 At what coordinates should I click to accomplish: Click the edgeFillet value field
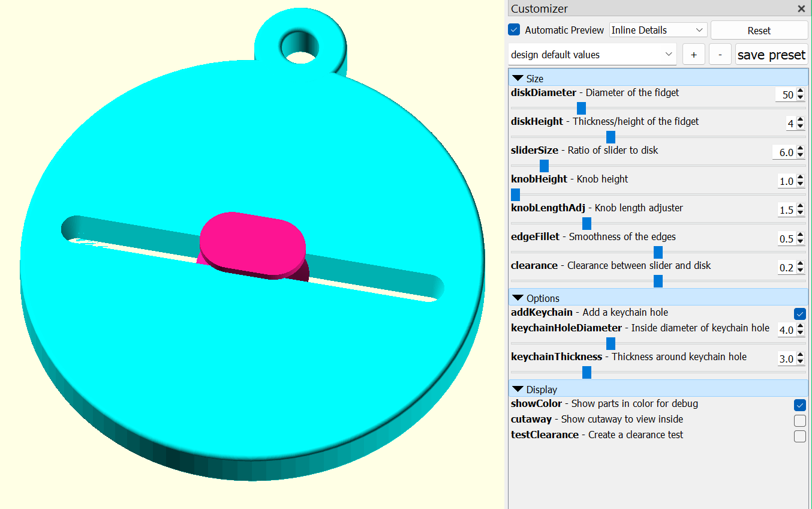(x=786, y=239)
